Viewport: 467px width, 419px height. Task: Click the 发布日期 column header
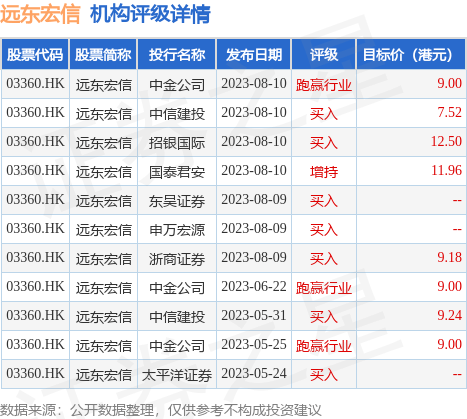click(x=254, y=55)
